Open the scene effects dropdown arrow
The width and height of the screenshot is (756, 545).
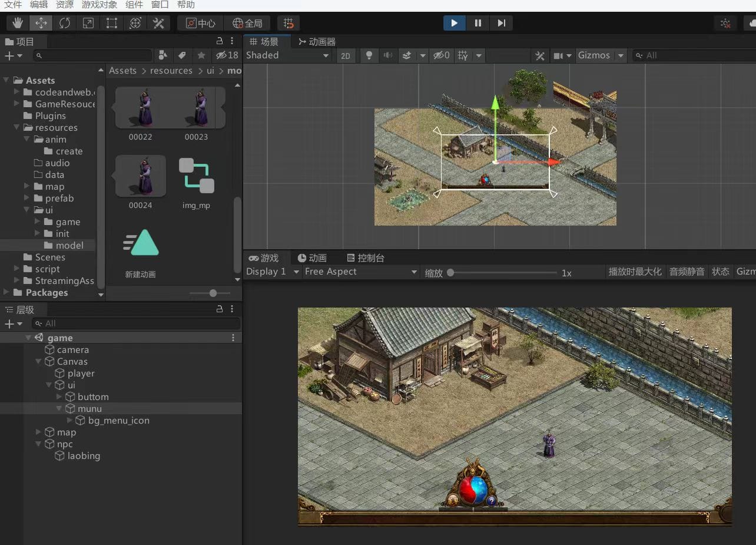point(422,55)
